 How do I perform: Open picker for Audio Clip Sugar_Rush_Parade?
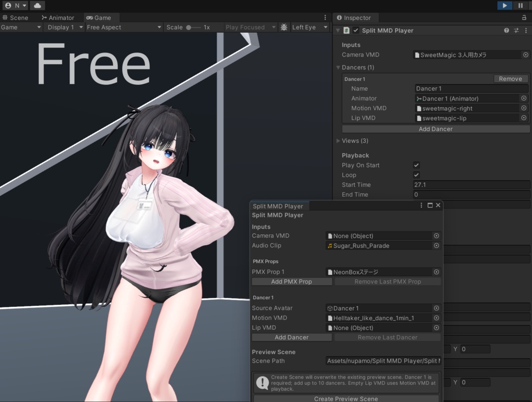click(436, 246)
